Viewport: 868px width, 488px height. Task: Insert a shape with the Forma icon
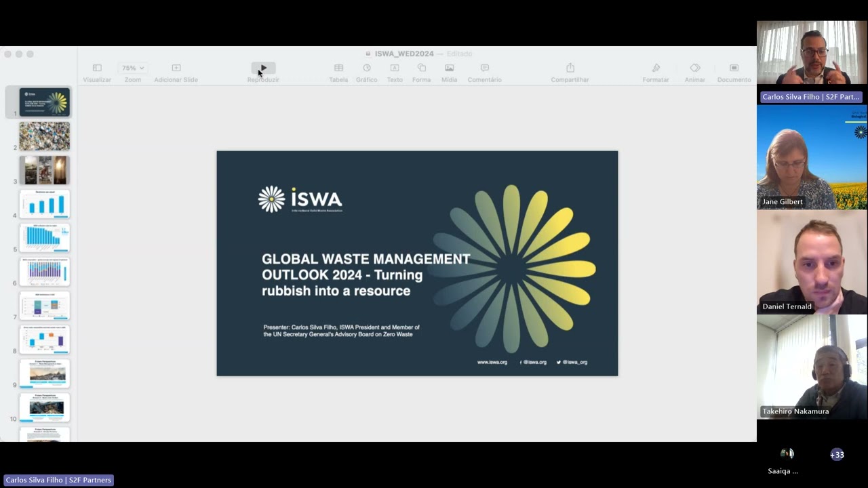point(421,68)
